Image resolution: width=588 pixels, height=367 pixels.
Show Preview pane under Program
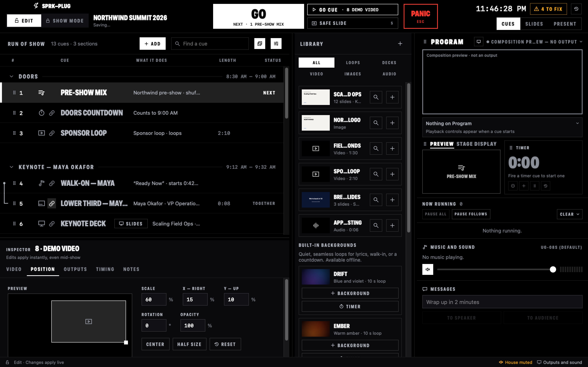[x=442, y=144]
